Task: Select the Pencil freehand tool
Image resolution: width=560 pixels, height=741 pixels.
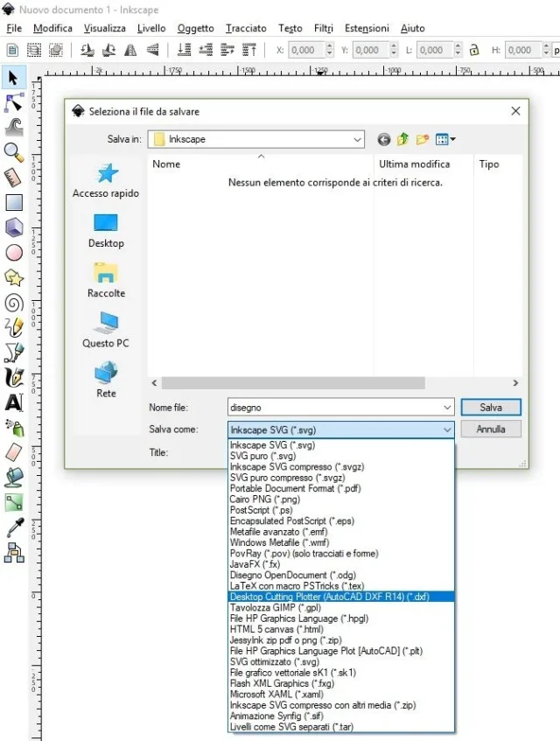Action: tap(14, 327)
